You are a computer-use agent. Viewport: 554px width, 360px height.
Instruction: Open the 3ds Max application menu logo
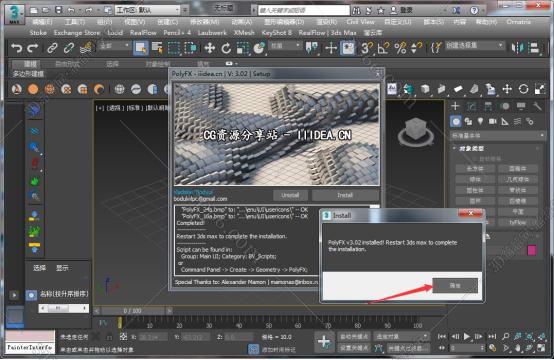[x=14, y=14]
